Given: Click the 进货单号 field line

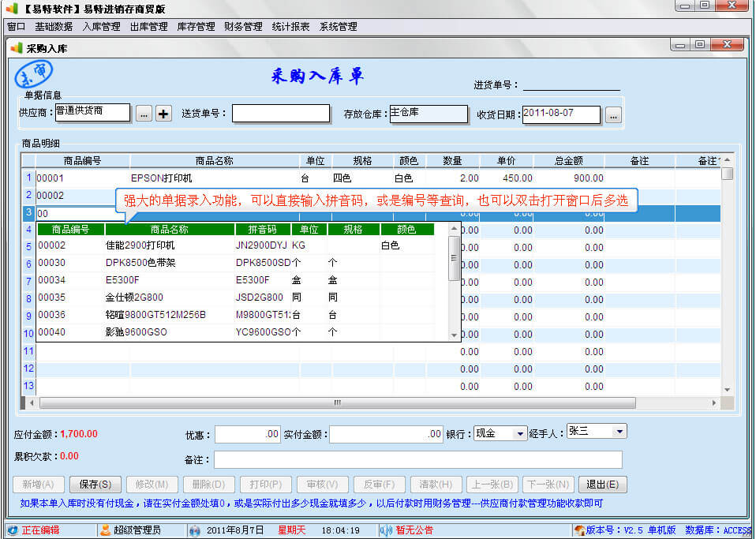Looking at the screenshot, I should point(571,85).
